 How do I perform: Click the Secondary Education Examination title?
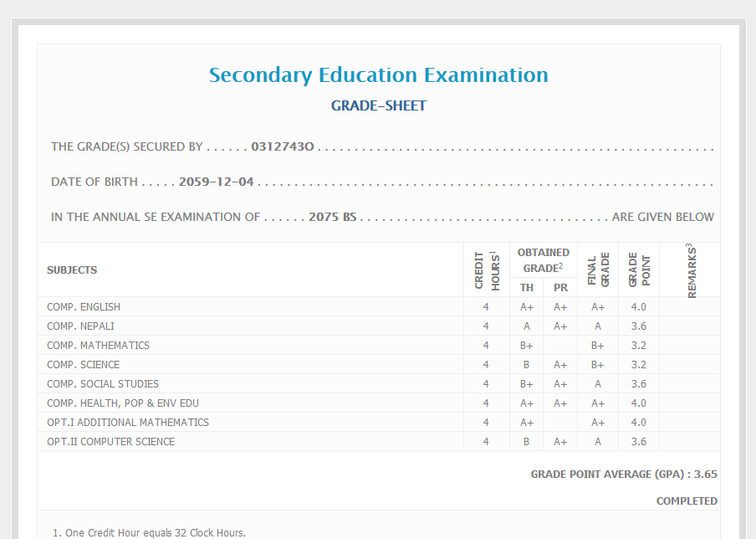pyautogui.click(x=378, y=75)
